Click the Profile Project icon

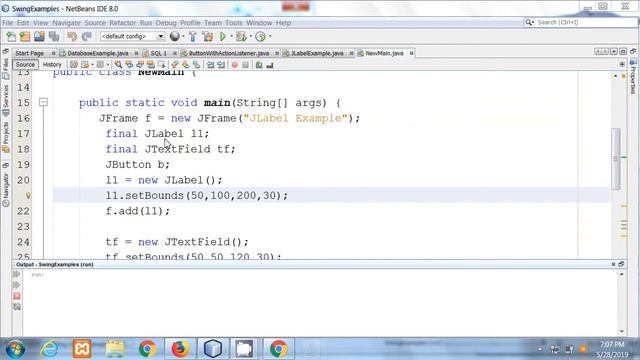(x=260, y=37)
